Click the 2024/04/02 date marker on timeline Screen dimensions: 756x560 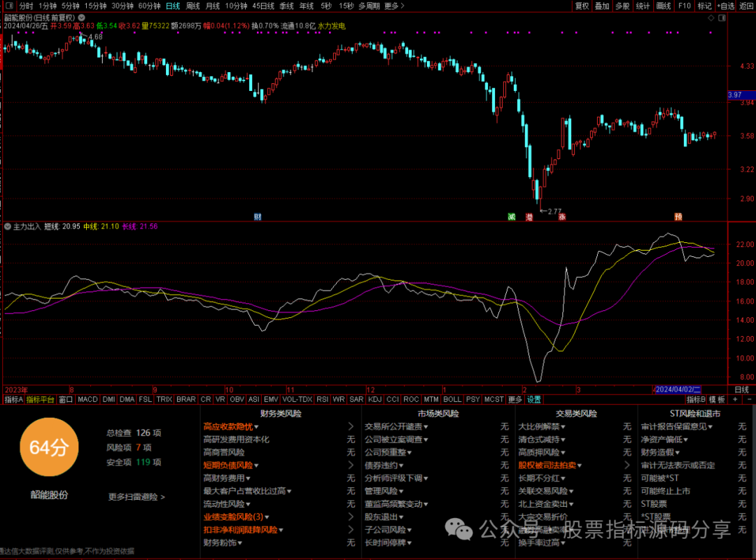click(678, 390)
